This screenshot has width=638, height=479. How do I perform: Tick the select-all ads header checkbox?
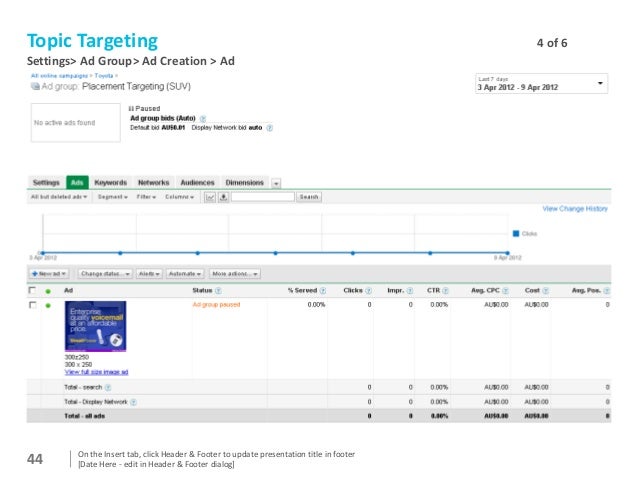[x=32, y=290]
